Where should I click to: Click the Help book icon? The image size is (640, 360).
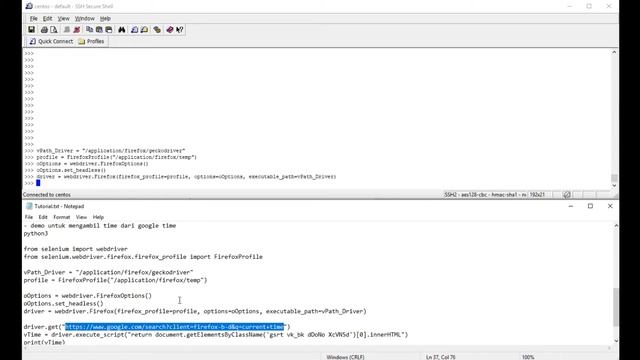pyautogui.click(x=170, y=30)
